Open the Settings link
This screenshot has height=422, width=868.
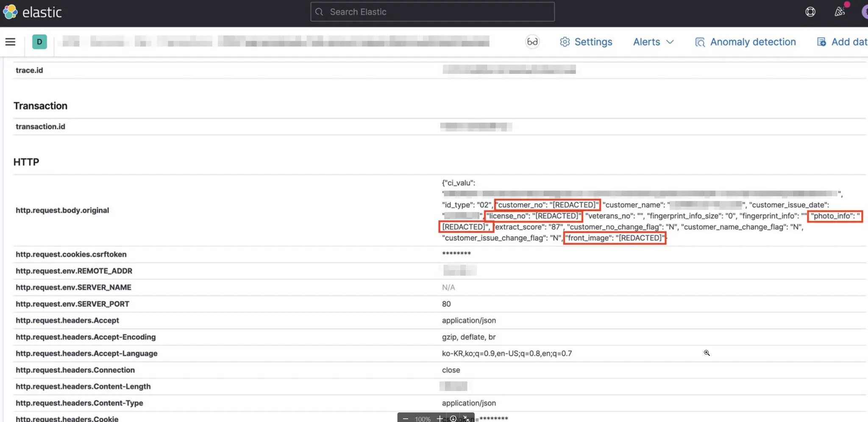tap(586, 42)
